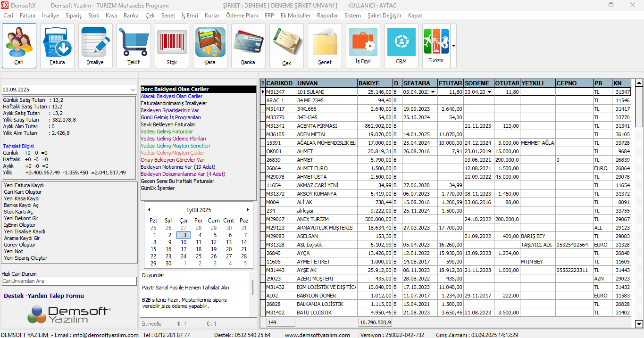644x338 pixels.
Task: Open the Stok barcode icon
Action: coord(172,45)
